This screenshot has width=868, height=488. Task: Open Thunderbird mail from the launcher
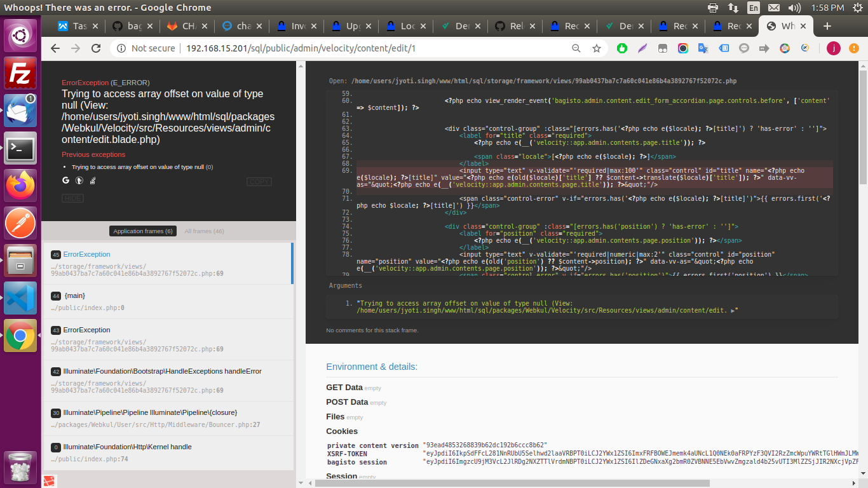20,110
